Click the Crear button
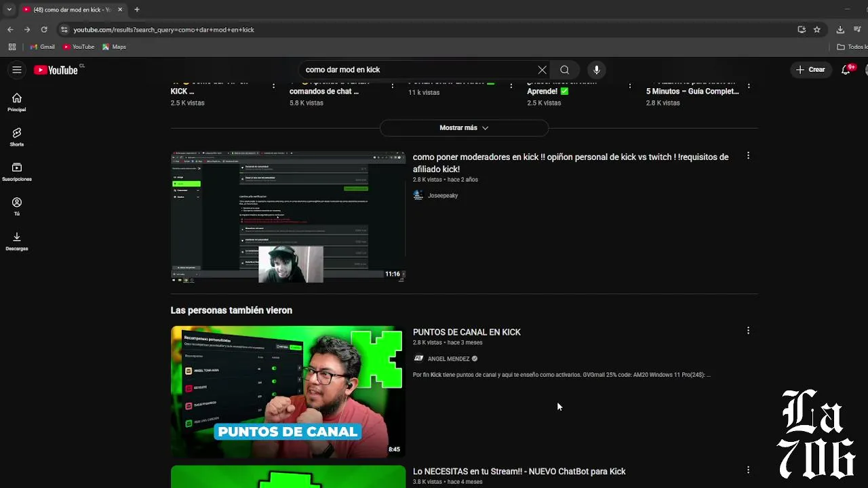Image resolution: width=868 pixels, height=488 pixels. (x=810, y=70)
